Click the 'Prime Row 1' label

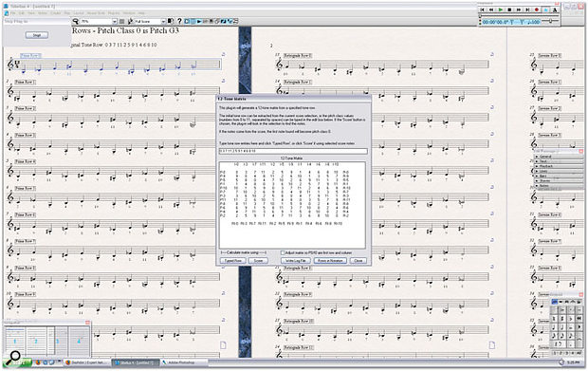coord(25,82)
